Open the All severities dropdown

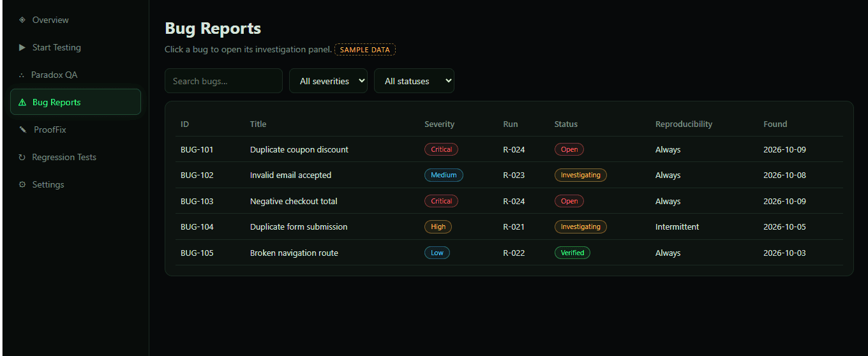click(x=328, y=81)
